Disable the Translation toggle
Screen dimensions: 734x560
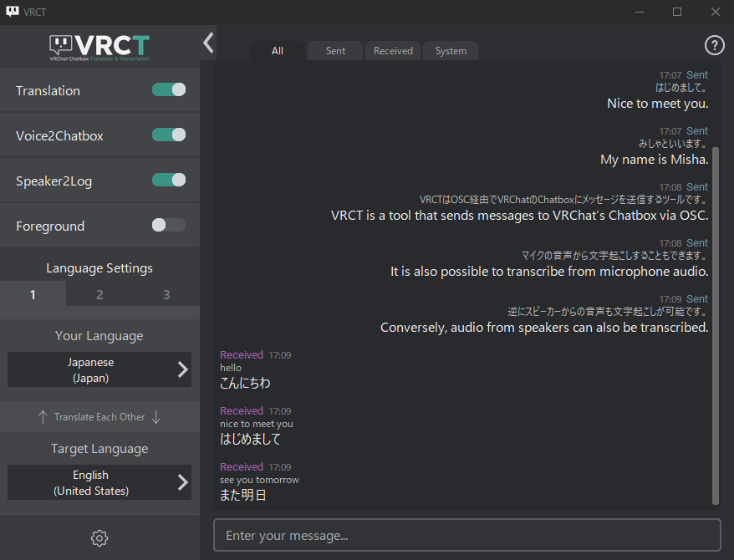pyautogui.click(x=168, y=90)
